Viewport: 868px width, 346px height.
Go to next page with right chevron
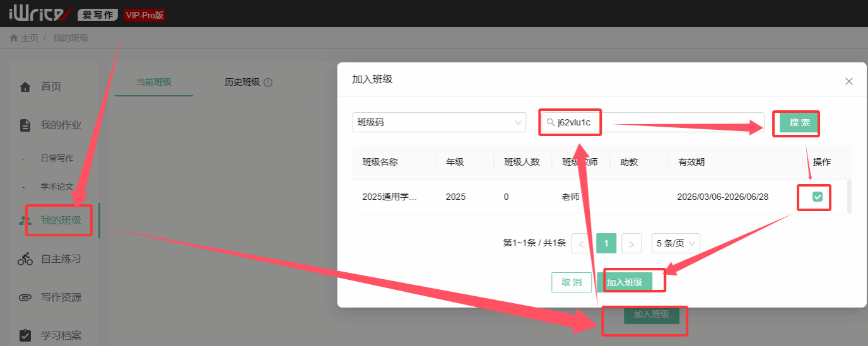tap(631, 243)
